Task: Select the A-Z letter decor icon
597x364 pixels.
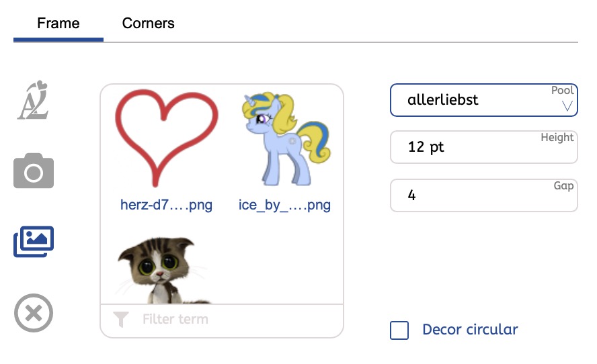Action: click(34, 100)
